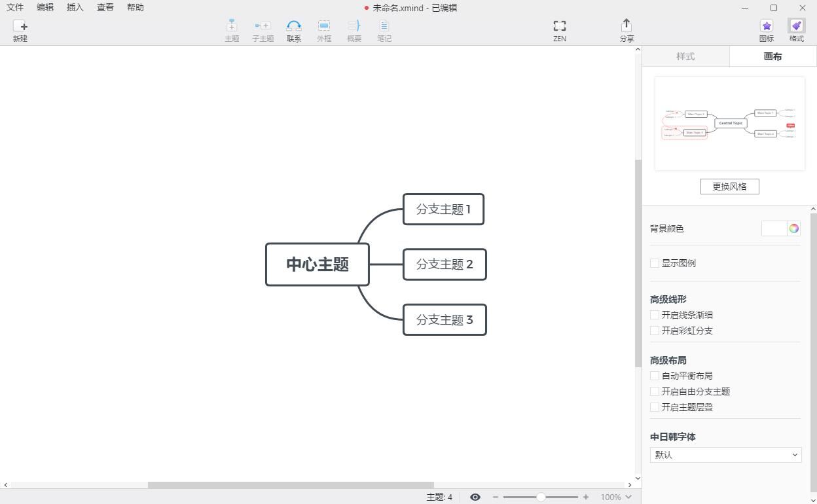This screenshot has height=504, width=817.
Task: Open the 100% zoom level dropdown
Action: pyautogui.click(x=616, y=497)
